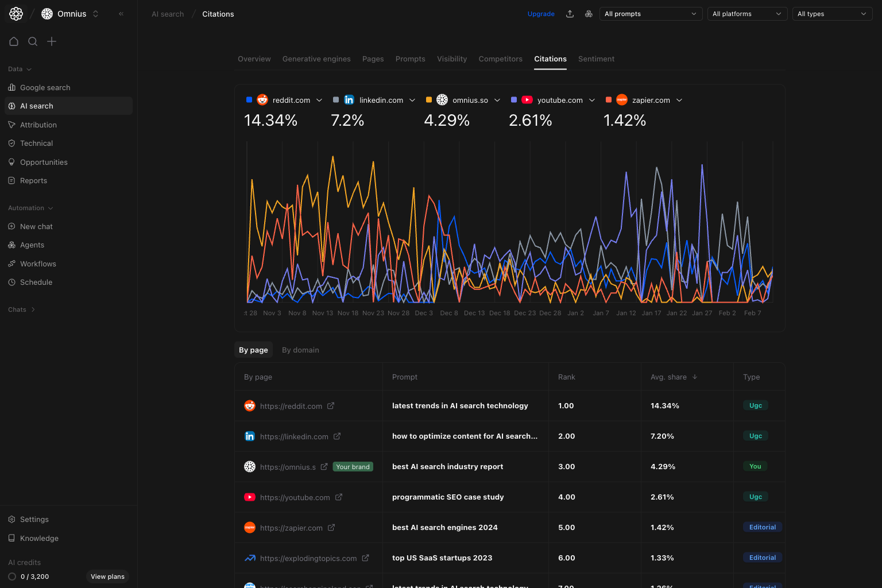
Task: Open the Workflows panel
Action: pyautogui.click(x=38, y=264)
